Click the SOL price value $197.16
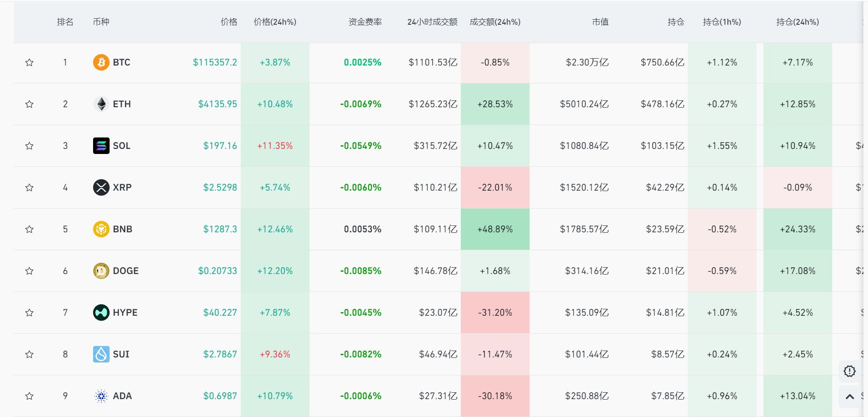The width and height of the screenshot is (868, 417). (221, 146)
